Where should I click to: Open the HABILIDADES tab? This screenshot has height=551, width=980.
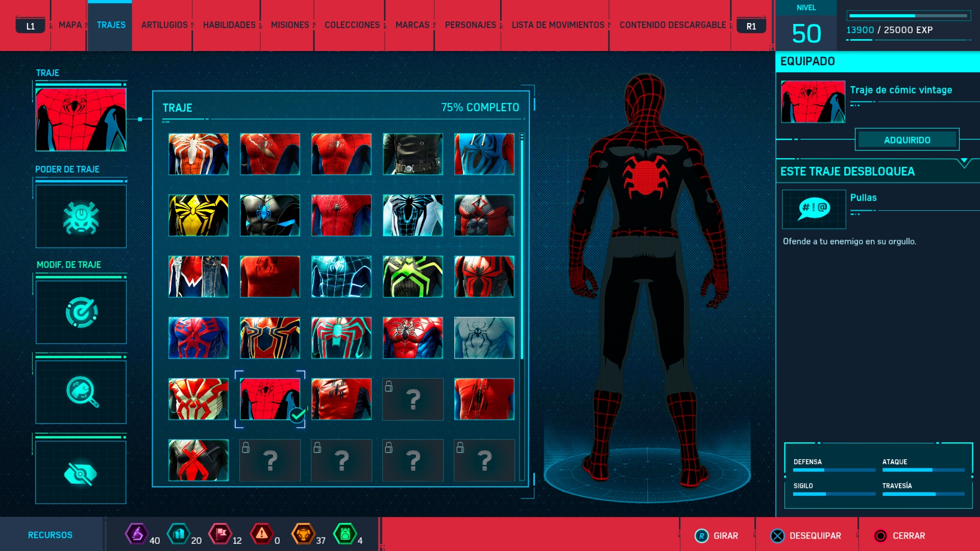(x=229, y=25)
